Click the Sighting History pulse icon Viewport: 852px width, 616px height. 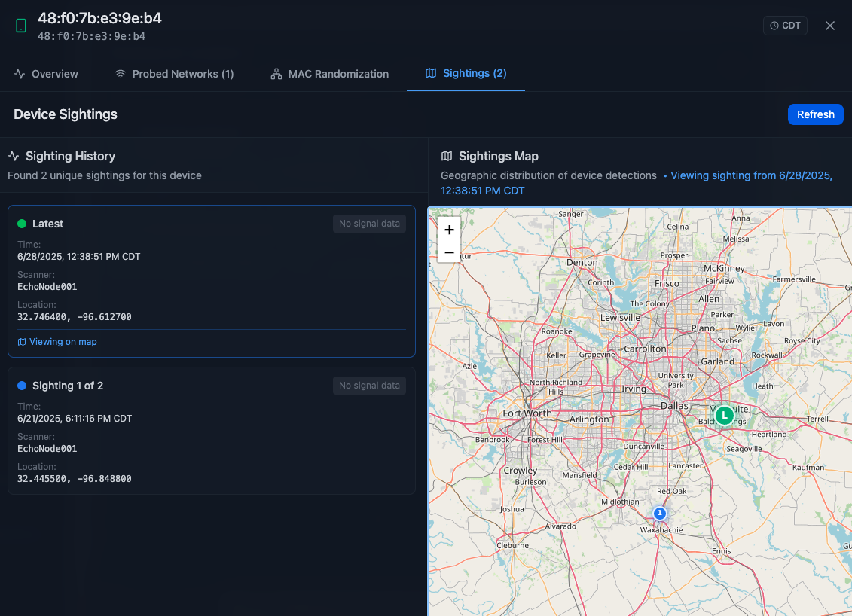pyautogui.click(x=14, y=156)
